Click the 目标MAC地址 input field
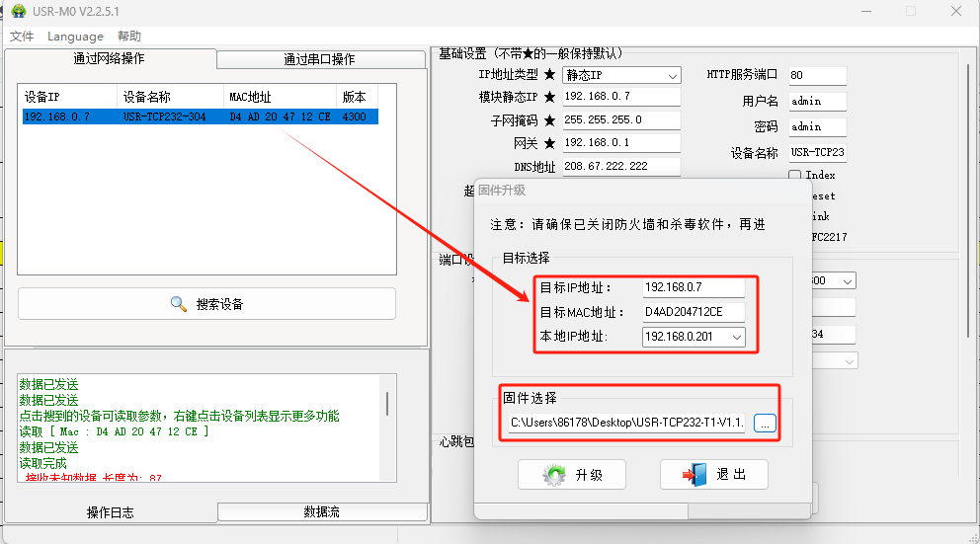 point(693,312)
